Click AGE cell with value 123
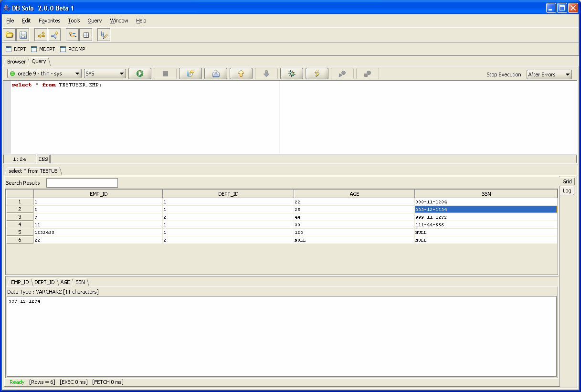581x392 pixels. [354, 233]
